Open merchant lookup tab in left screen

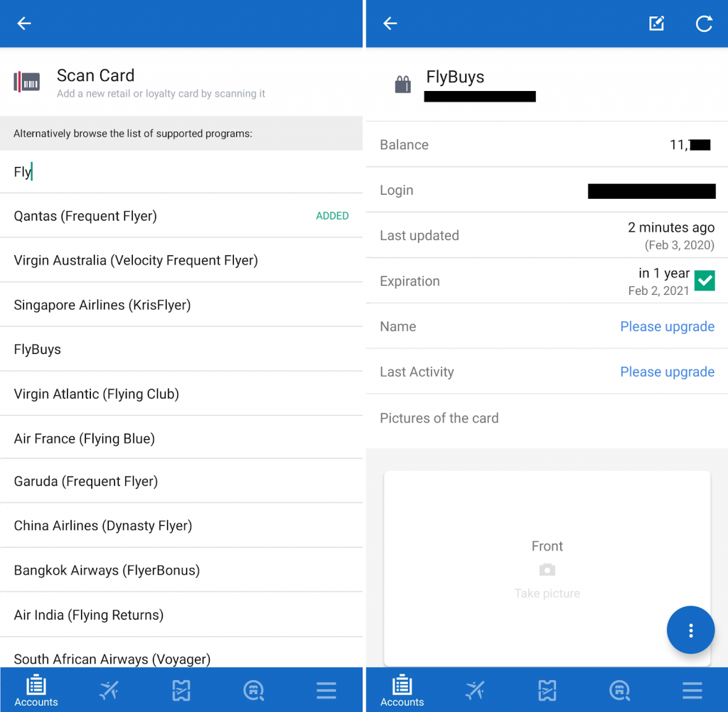pos(254,690)
